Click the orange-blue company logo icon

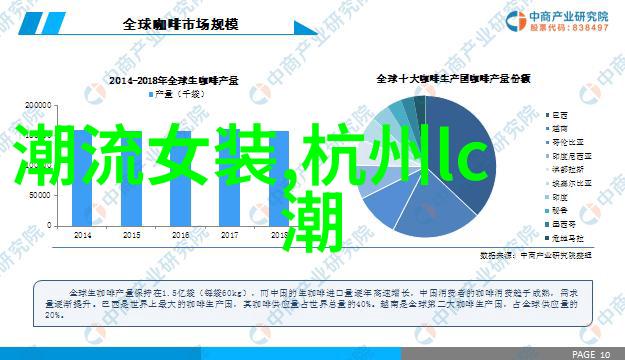(x=516, y=21)
